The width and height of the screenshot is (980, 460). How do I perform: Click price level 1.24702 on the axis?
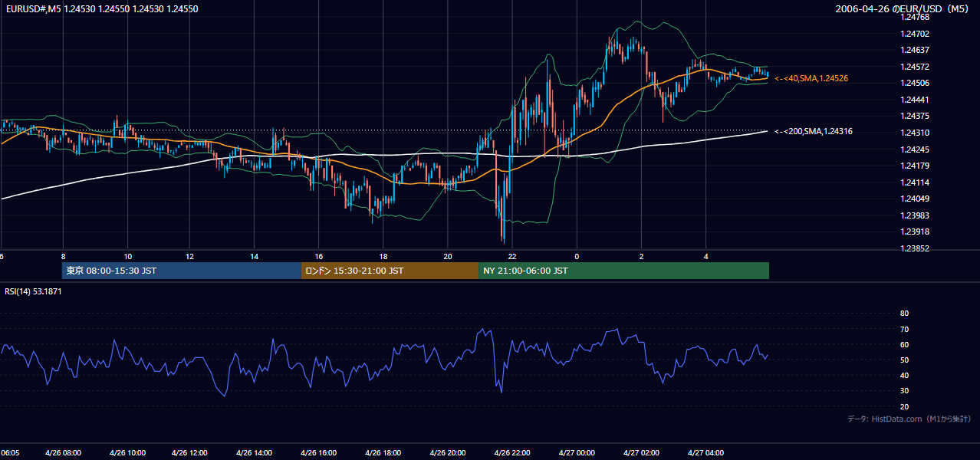point(913,34)
